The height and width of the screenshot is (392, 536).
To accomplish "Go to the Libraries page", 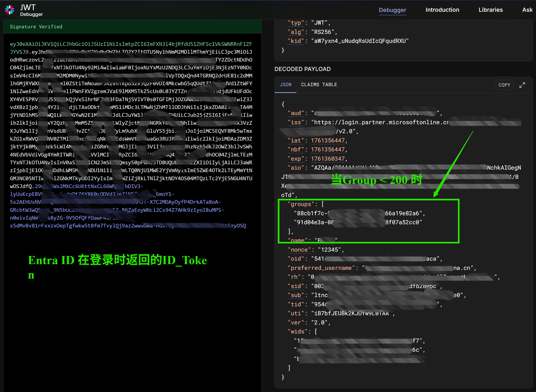I will coord(490,10).
